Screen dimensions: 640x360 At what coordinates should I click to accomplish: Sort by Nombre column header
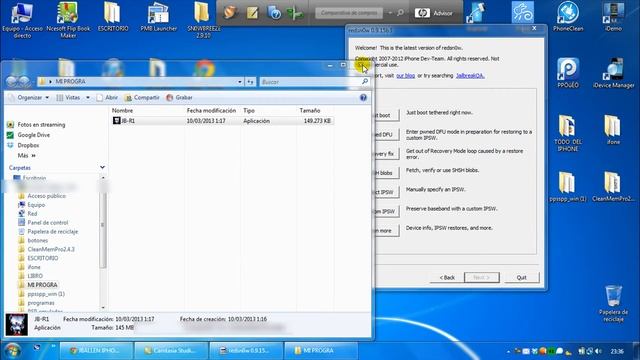(x=122, y=111)
